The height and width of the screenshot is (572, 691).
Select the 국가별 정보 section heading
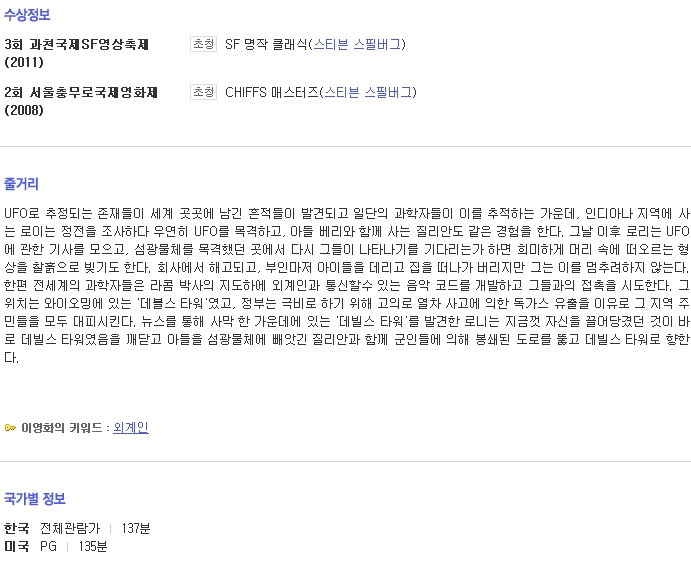pyautogui.click(x=35, y=498)
